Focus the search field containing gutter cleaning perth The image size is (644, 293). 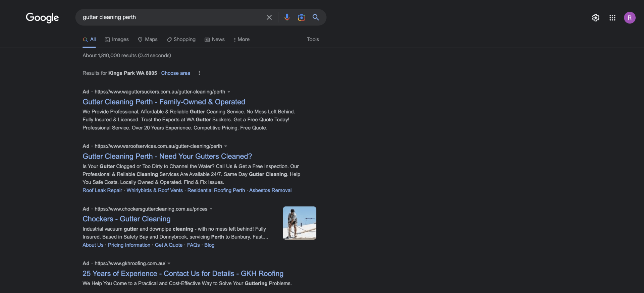[171, 17]
